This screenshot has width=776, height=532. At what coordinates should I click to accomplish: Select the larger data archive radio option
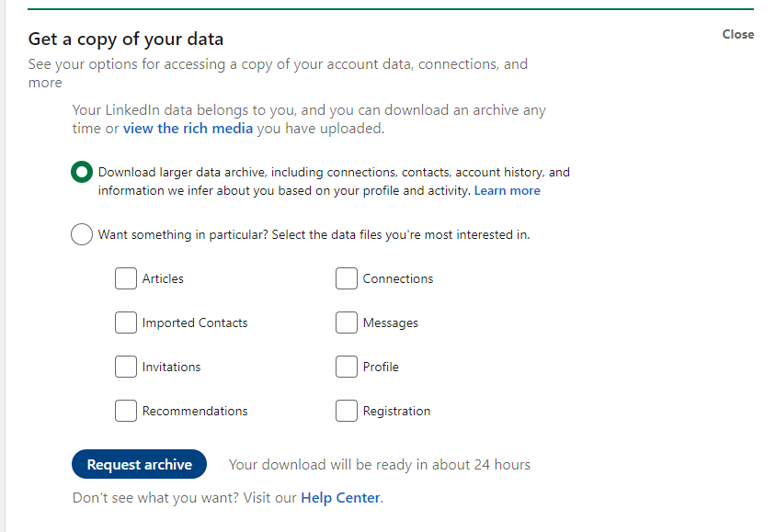[x=82, y=172]
